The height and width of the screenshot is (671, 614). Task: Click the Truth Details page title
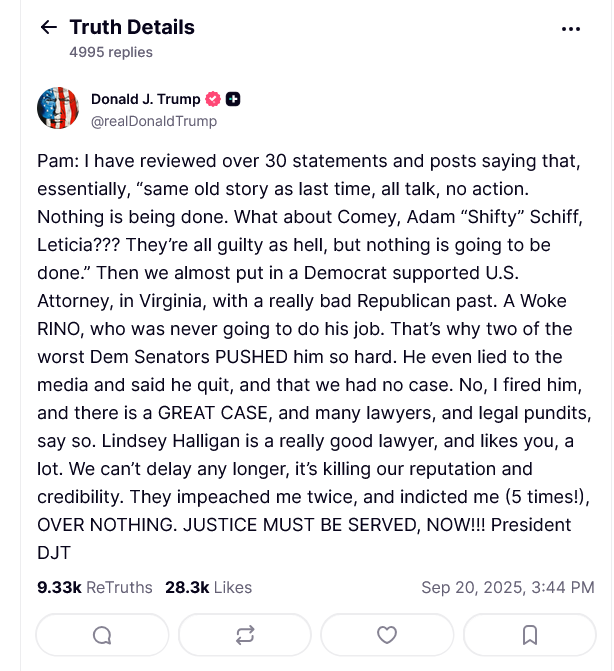click(x=132, y=28)
